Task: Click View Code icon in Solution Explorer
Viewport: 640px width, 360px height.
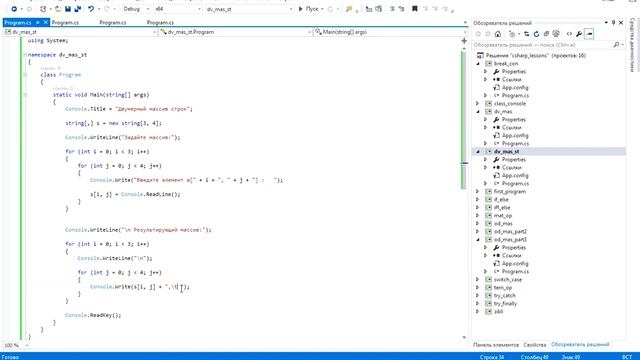Action: click(x=569, y=34)
